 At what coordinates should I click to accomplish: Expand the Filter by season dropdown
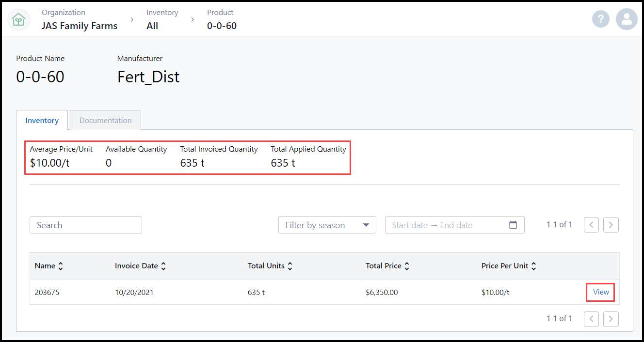click(327, 225)
